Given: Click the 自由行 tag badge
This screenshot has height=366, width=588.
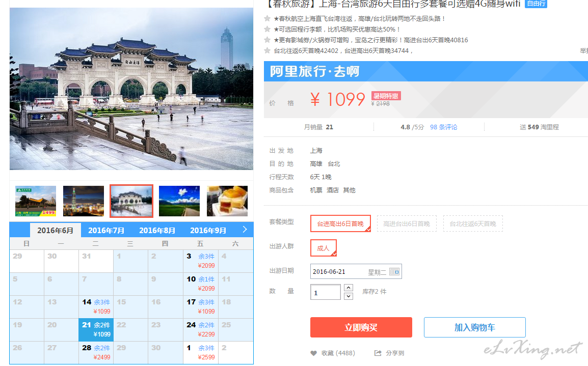Looking at the screenshot, I should pyautogui.click(x=536, y=4).
